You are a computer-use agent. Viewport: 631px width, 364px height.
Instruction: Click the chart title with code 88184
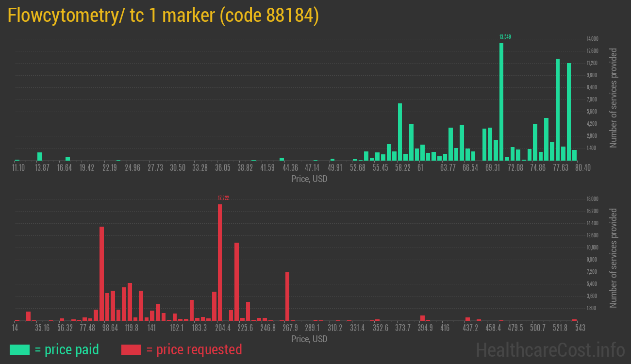pos(163,16)
